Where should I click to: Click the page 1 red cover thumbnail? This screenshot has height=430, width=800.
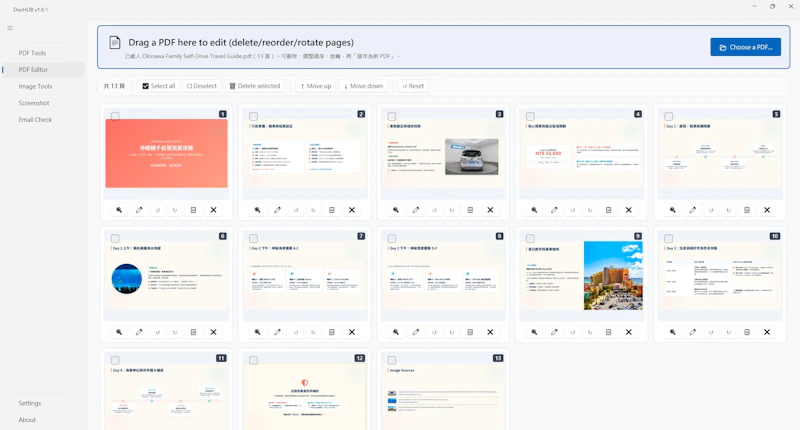[166, 154]
